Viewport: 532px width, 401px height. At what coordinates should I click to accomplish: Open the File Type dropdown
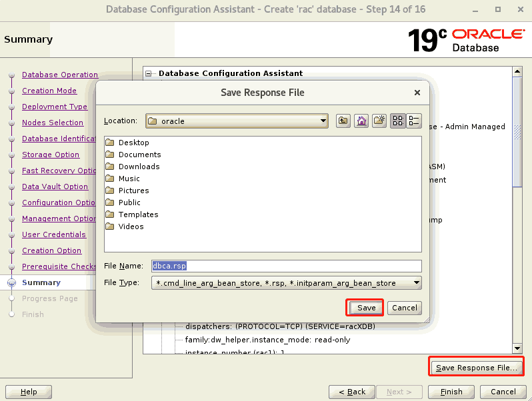click(287, 283)
